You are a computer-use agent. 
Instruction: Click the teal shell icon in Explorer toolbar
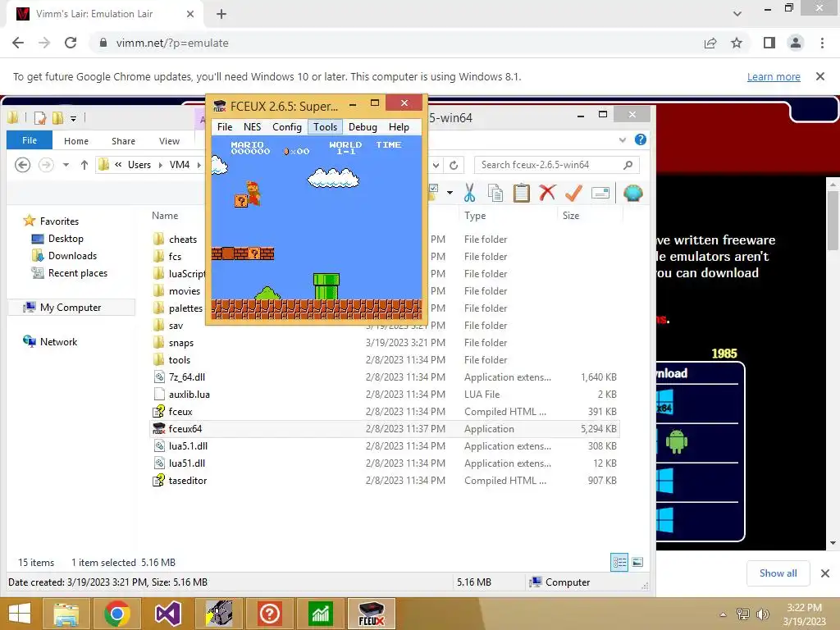click(632, 193)
